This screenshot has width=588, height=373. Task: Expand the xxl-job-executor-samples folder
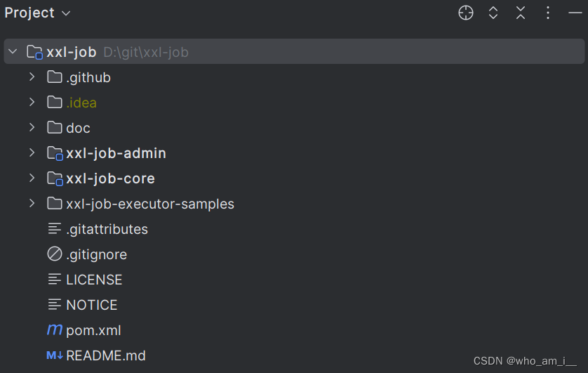click(32, 204)
